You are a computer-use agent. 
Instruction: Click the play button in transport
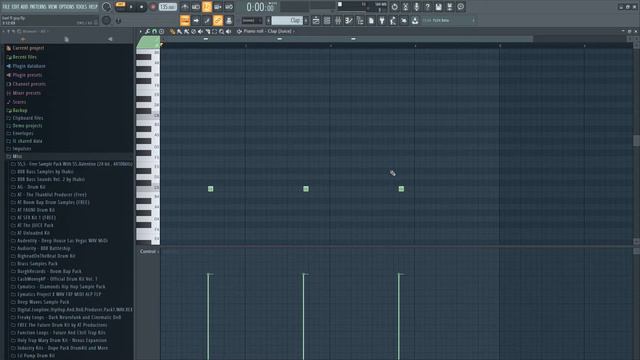[x=131, y=7]
